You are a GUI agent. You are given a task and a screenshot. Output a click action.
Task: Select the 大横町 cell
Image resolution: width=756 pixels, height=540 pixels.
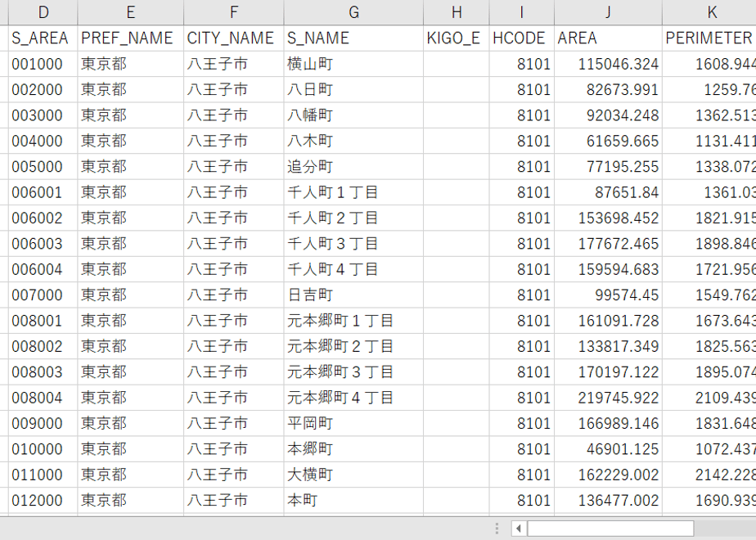(x=353, y=475)
